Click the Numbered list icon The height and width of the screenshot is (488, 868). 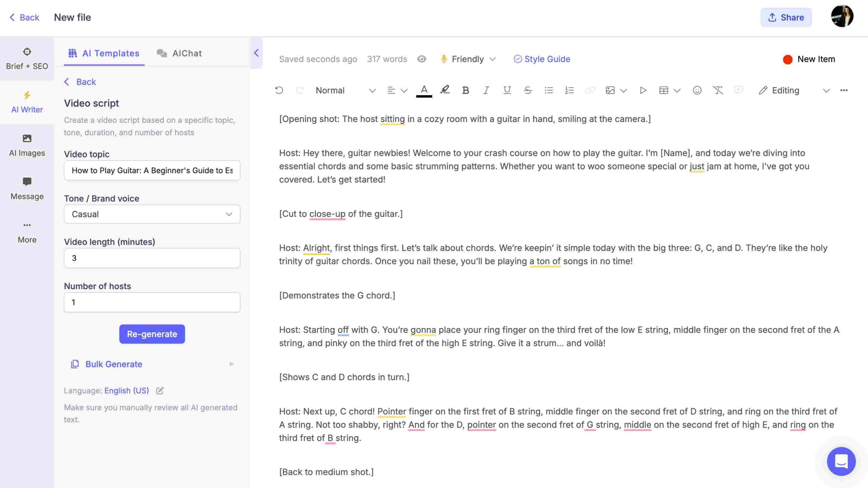click(x=569, y=90)
